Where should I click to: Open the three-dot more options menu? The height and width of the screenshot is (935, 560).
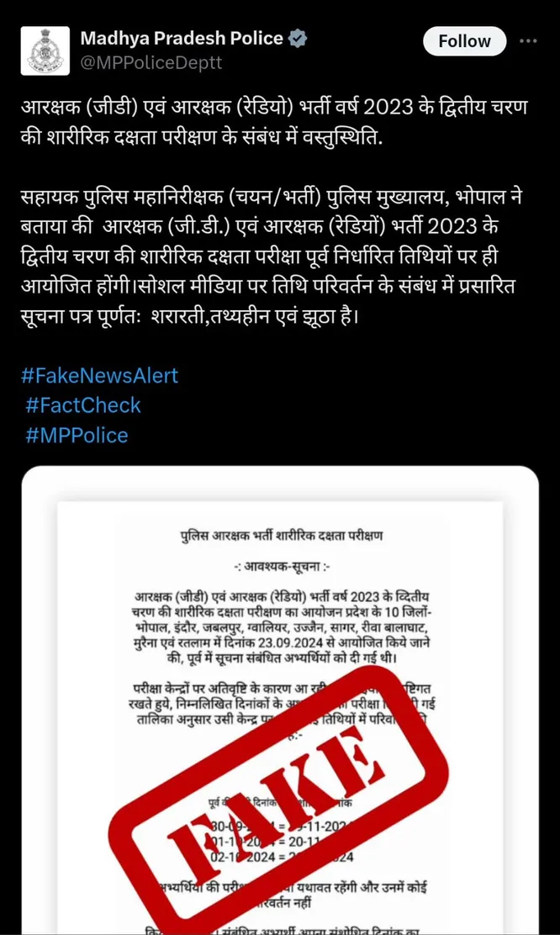pyautogui.click(x=528, y=41)
